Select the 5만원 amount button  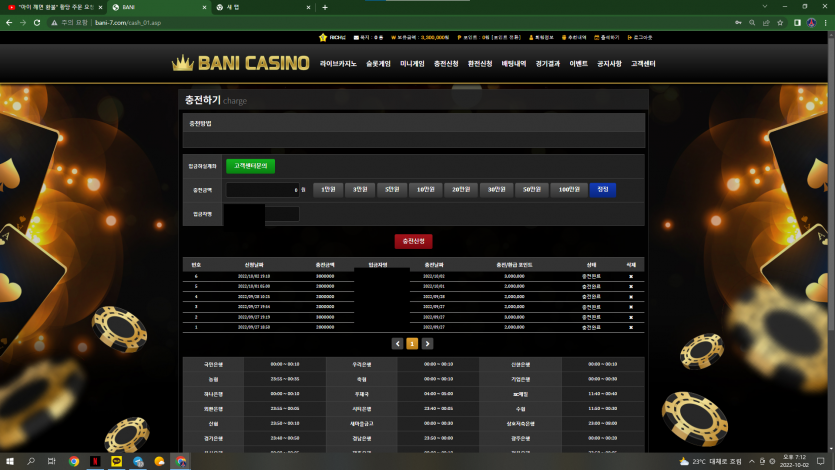(392, 190)
